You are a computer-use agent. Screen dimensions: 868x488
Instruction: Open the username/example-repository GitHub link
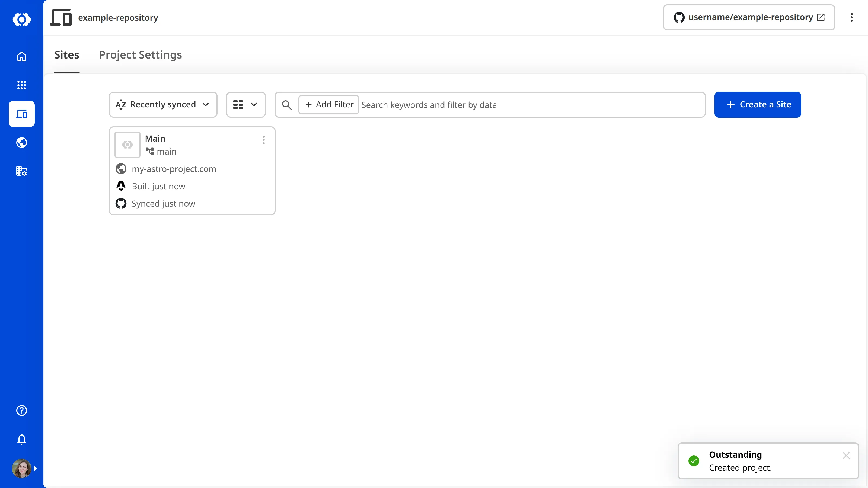(749, 18)
